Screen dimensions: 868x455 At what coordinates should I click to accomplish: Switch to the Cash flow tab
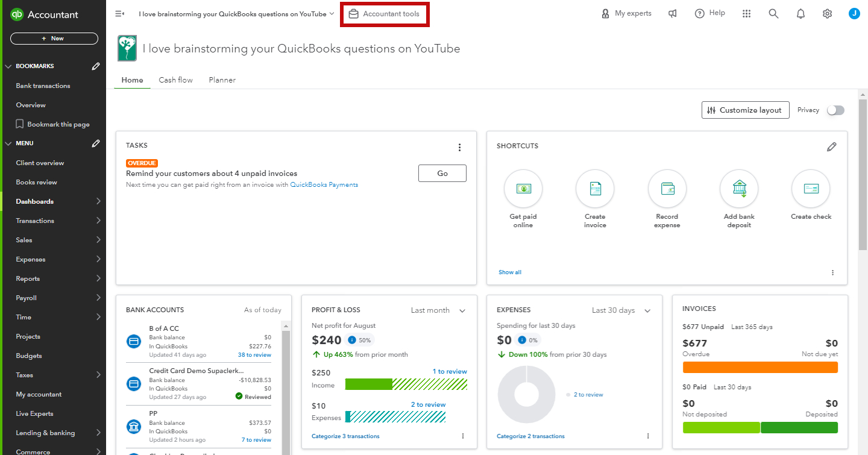(176, 80)
